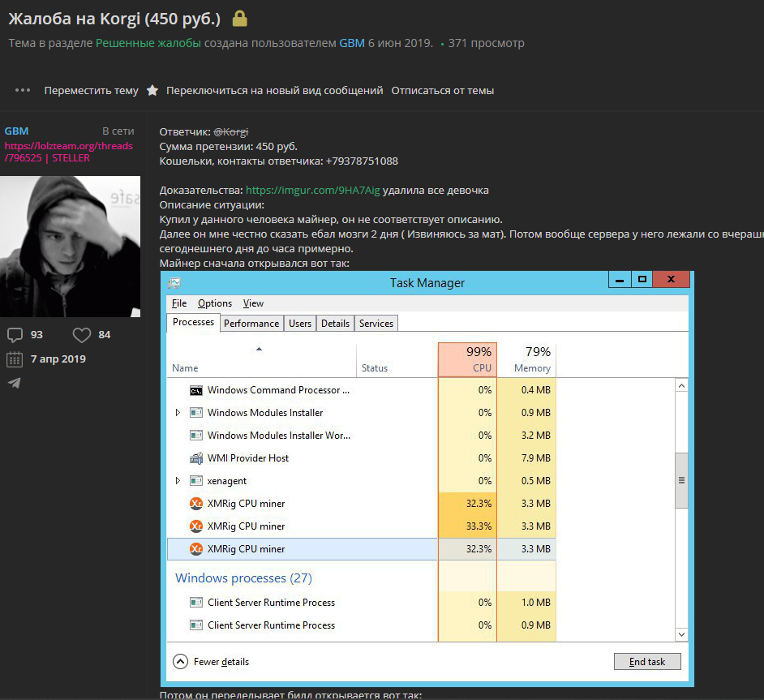The height and width of the screenshot is (700, 764).
Task: Click the lock icon in the thread title
Action: click(239, 17)
